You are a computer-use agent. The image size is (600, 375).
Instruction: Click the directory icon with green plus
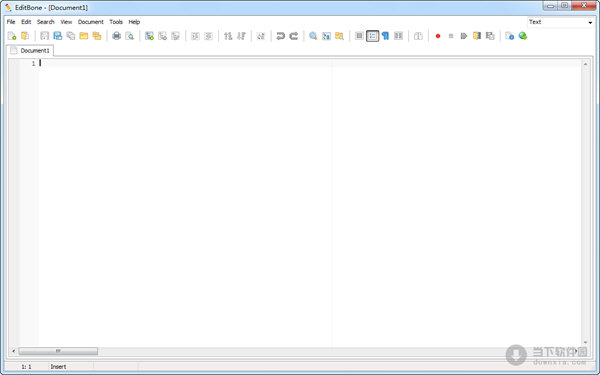coord(150,36)
